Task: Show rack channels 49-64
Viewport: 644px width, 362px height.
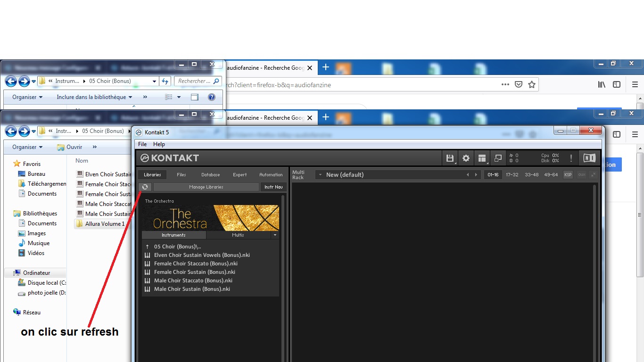Action: click(551, 175)
